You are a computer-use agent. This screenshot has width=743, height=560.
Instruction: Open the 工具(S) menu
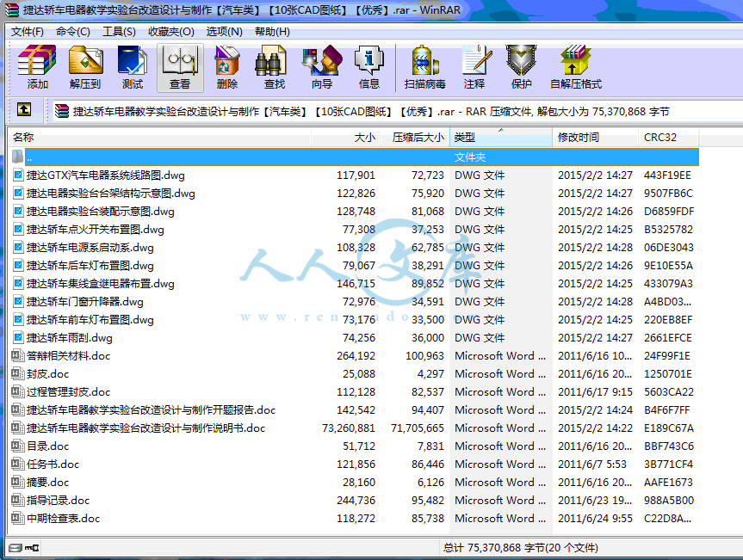[119, 32]
